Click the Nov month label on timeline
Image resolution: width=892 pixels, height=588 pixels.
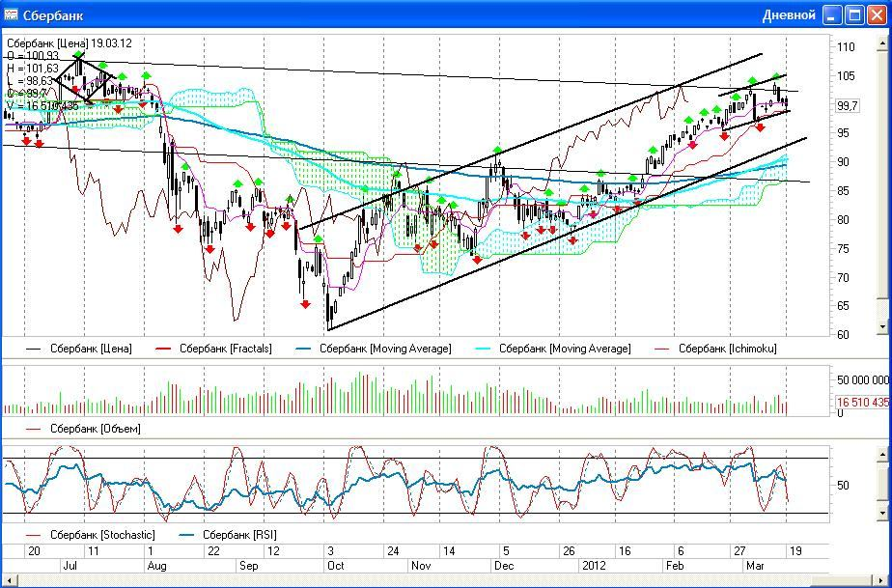point(422,566)
